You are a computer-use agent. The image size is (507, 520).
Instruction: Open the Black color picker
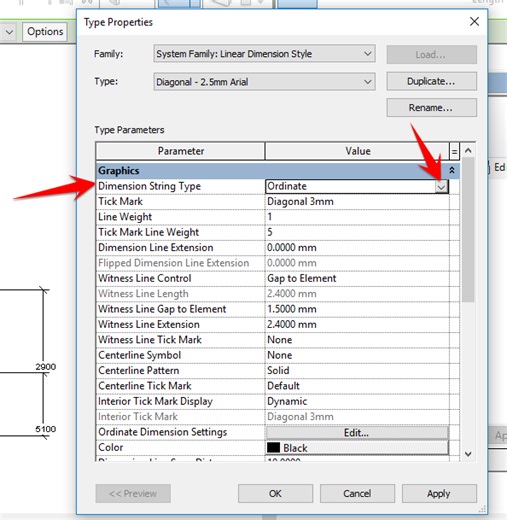tap(357, 448)
